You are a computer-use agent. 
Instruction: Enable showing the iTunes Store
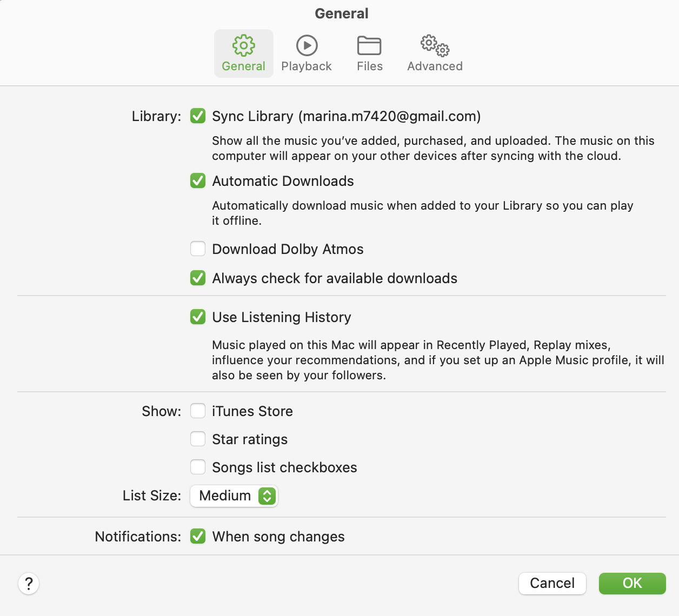198,411
